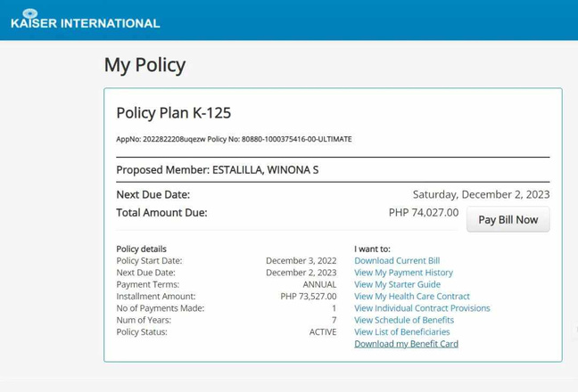Open View My Starter Guide link
The height and width of the screenshot is (392, 578).
[x=397, y=284]
